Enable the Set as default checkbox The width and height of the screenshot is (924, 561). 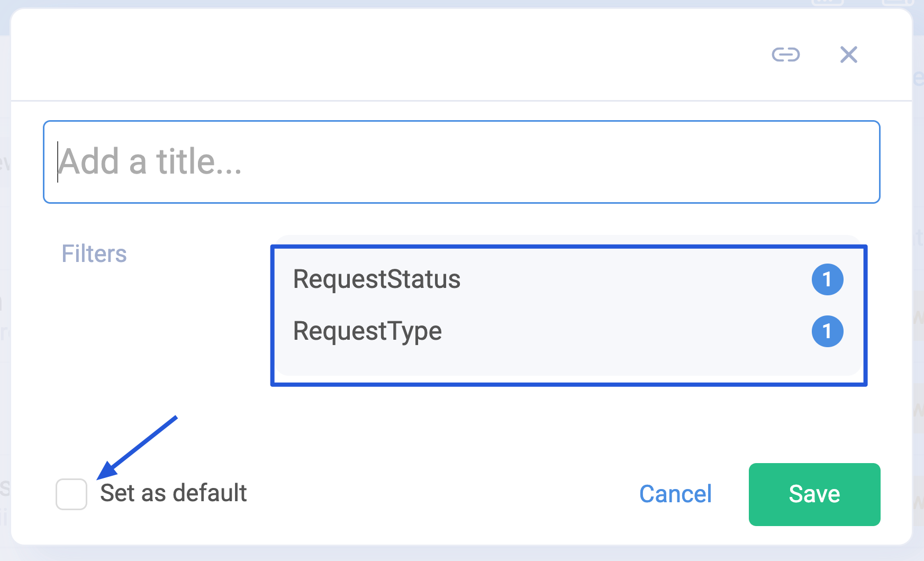coord(71,494)
